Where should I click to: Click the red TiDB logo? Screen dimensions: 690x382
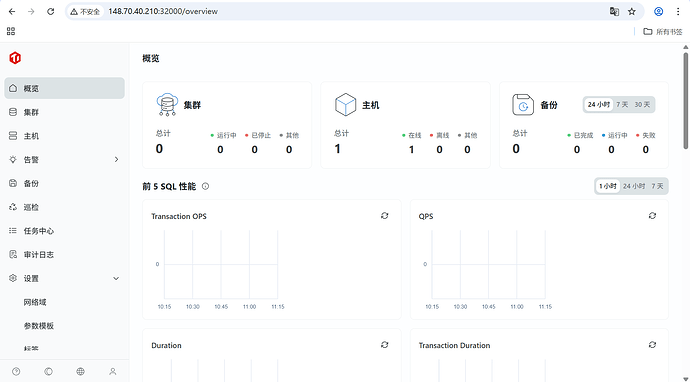click(15, 58)
